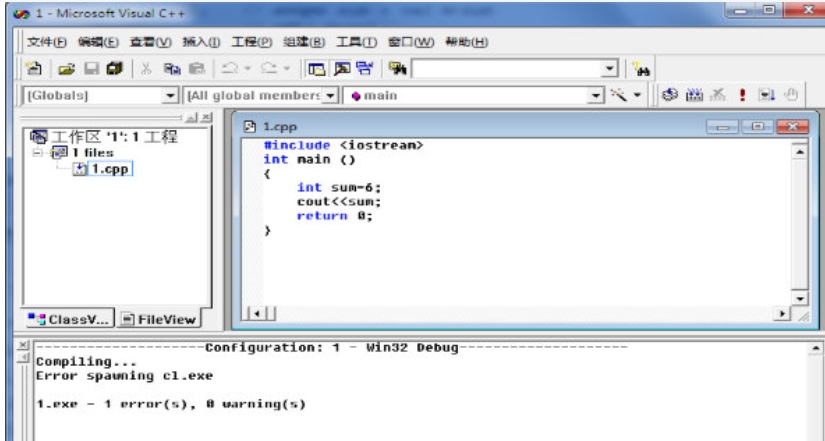Switch to the ClassView tab
The height and width of the screenshot is (441, 825).
(x=69, y=319)
